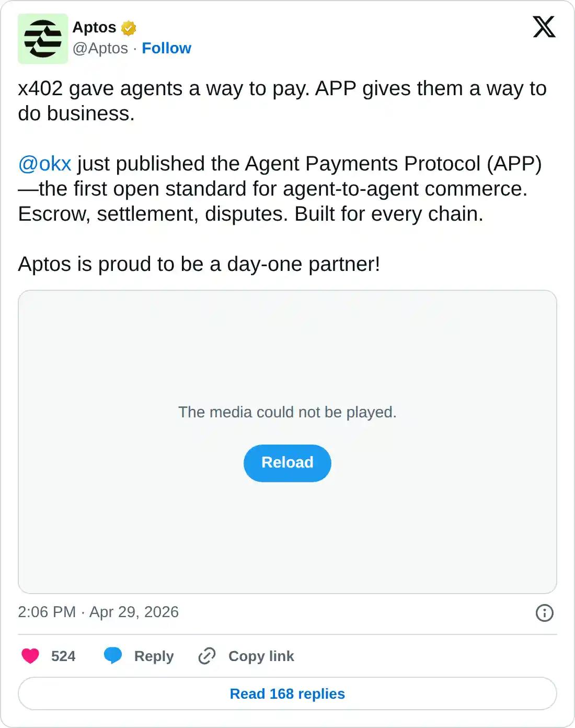Image resolution: width=575 pixels, height=728 pixels.
Task: Click Read 168 replies
Action: (x=287, y=693)
